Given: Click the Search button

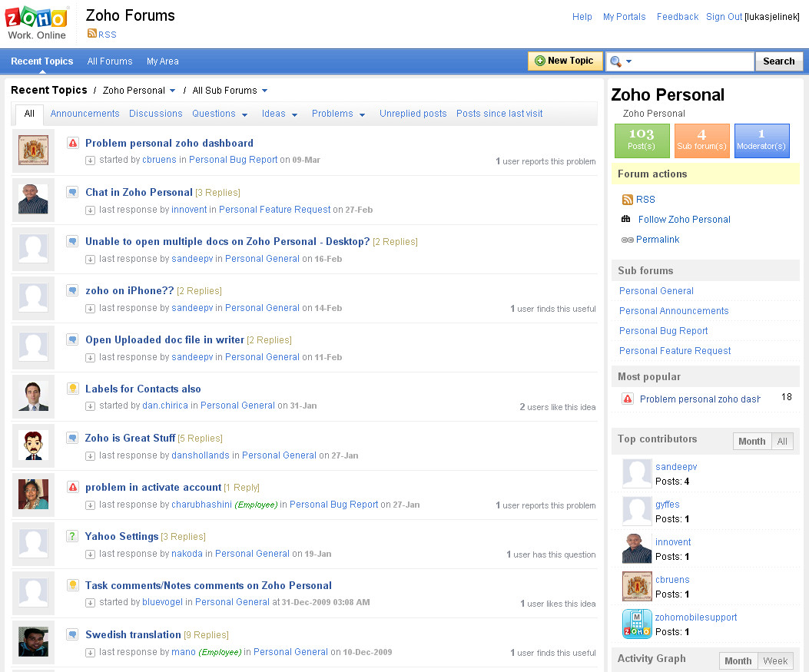Looking at the screenshot, I should point(778,61).
